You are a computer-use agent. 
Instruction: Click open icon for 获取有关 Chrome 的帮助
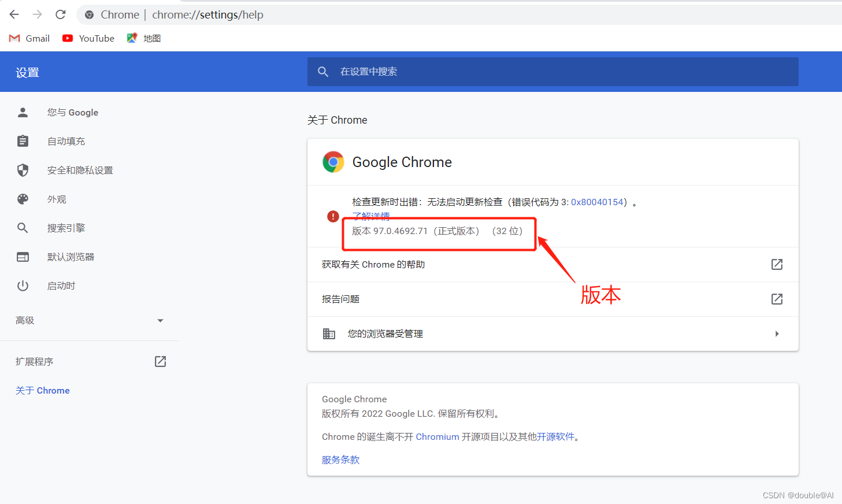pyautogui.click(x=777, y=264)
